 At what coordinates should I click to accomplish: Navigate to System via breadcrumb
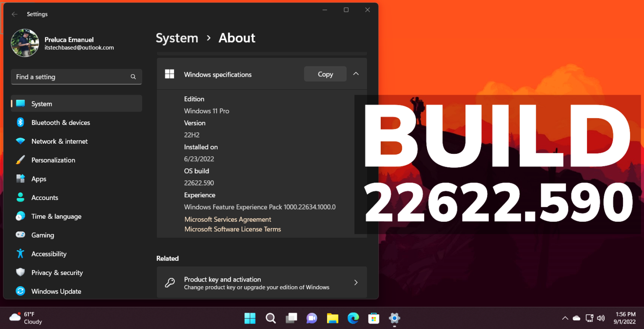click(177, 38)
